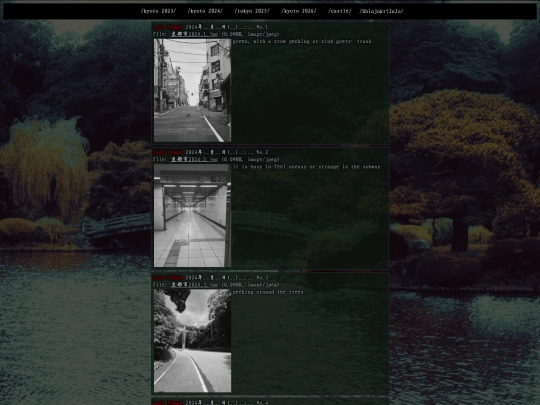The image size is (540, 405).
Task: Click the (0.09MB, image/jpeg) info in post No.1
Action: tap(250, 34)
